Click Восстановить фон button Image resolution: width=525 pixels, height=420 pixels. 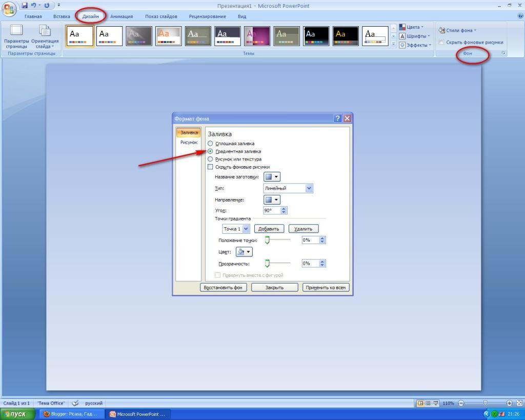[x=224, y=287]
